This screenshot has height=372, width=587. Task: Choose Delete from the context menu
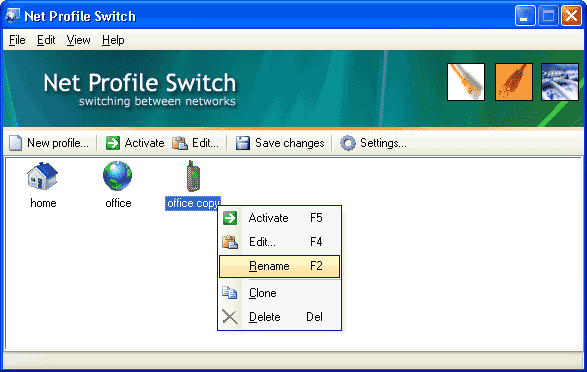click(x=279, y=317)
